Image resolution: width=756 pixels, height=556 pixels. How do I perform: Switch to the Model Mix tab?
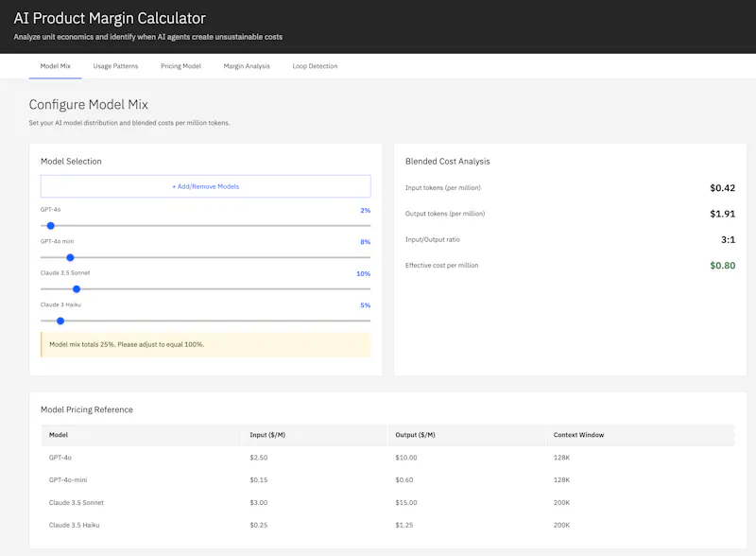coord(55,66)
